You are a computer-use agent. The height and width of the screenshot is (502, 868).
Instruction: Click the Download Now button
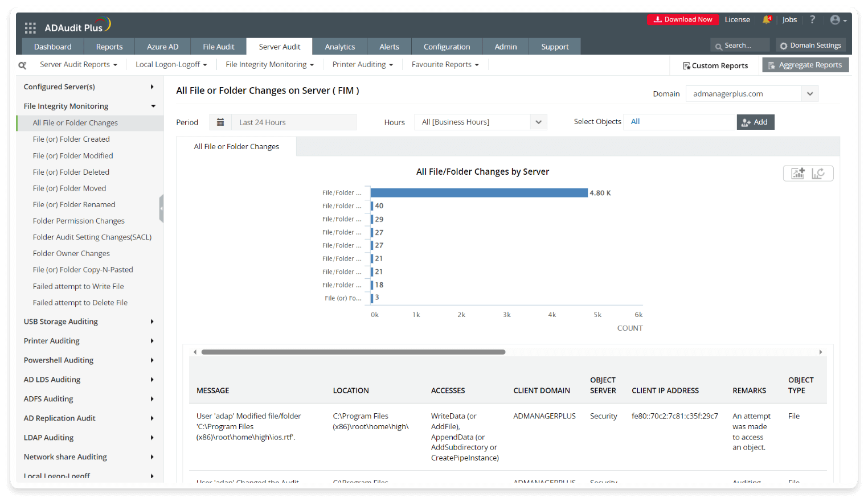click(x=682, y=19)
